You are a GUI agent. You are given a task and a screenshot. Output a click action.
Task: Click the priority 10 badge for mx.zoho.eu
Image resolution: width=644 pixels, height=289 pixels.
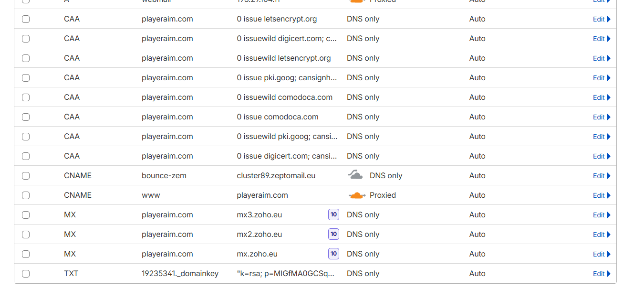pos(333,254)
